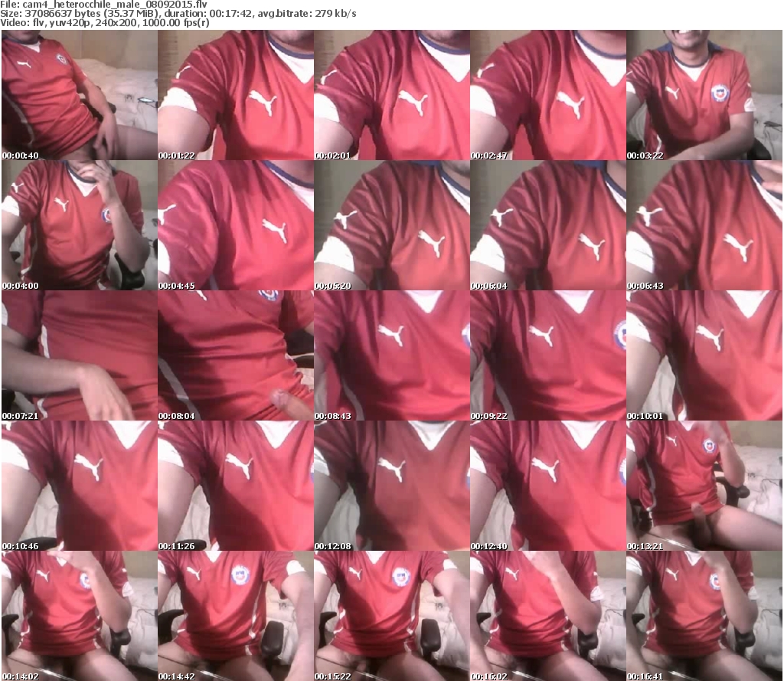The width and height of the screenshot is (784, 681).
Task: Click the timestamp label 00:12:40
Action: coord(489,546)
